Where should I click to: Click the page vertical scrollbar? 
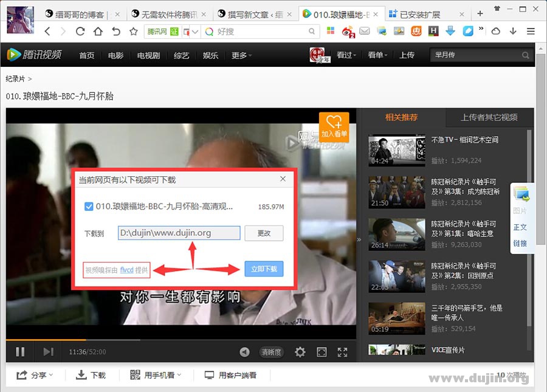[x=540, y=150]
